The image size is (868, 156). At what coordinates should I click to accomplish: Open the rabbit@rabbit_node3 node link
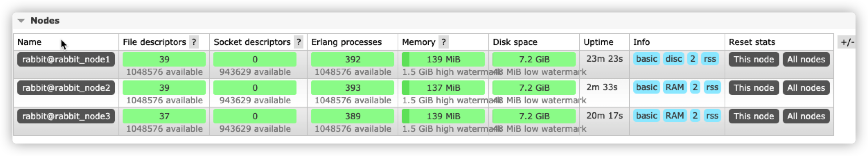66,116
